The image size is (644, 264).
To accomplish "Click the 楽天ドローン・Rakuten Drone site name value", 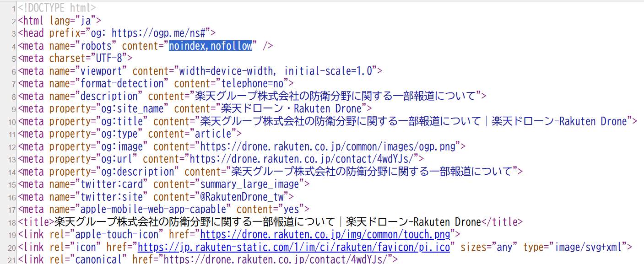I will [x=291, y=109].
